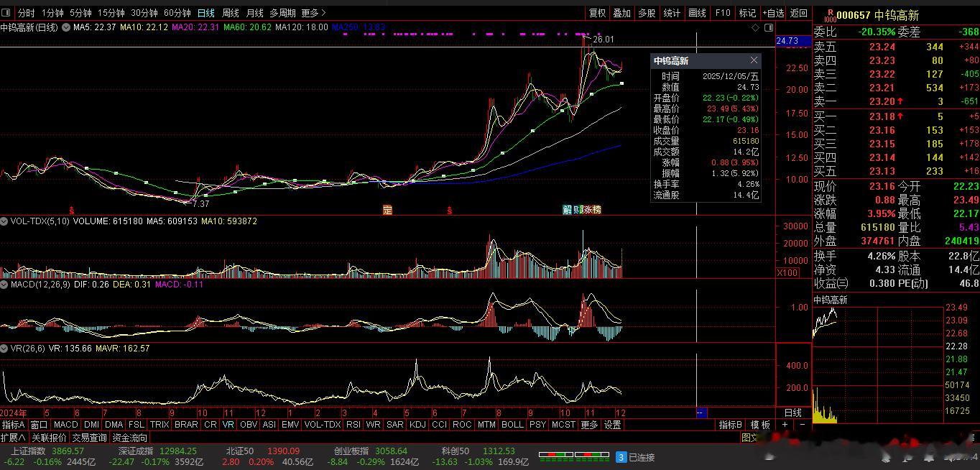Zoom out chart with − button

(803, 425)
